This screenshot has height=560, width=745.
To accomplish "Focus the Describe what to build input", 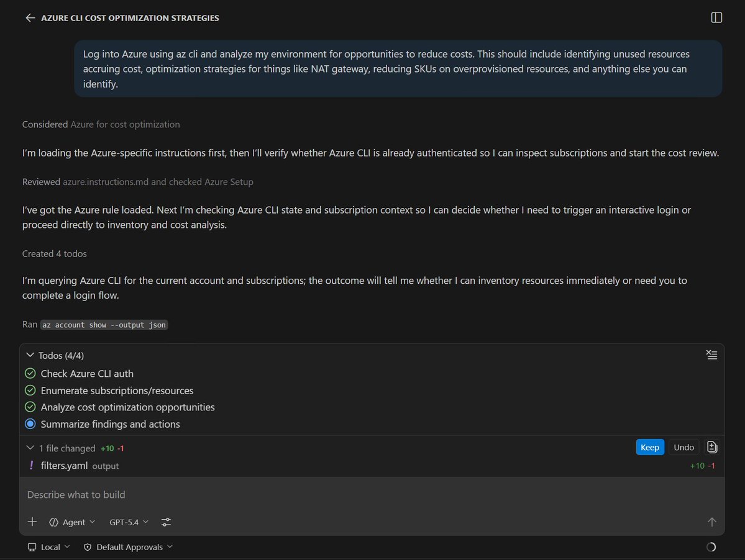I will [372, 495].
